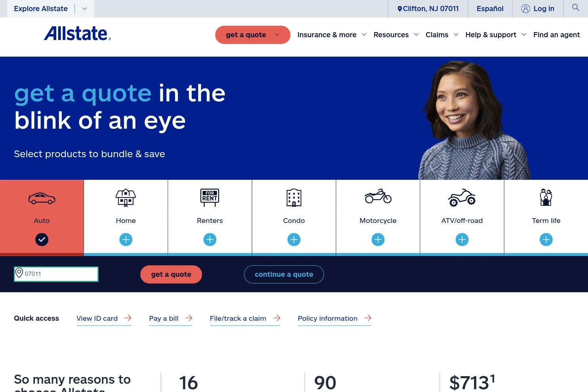Expand the Resources menu chevron
This screenshot has width=588, height=392.
(416, 34)
